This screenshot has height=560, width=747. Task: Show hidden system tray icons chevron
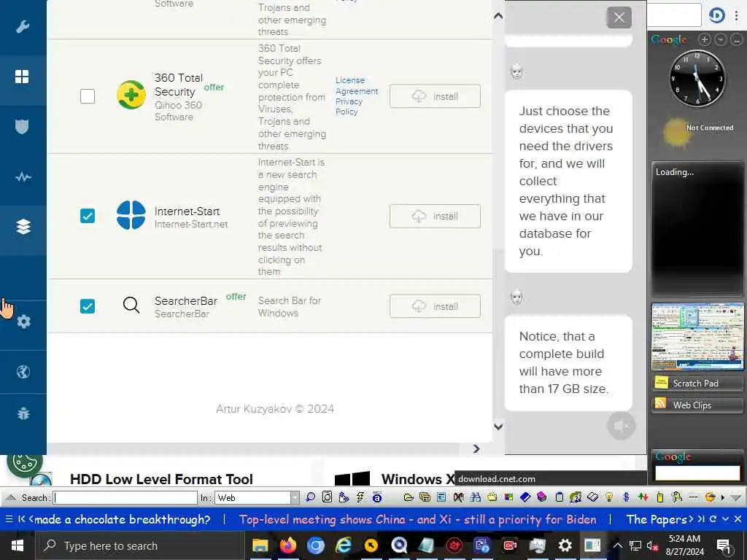(617, 545)
